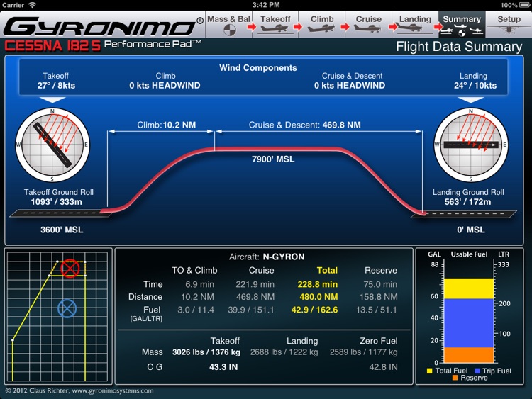Click the Total time 228.8 min
The image size is (532, 399).
tap(318, 284)
